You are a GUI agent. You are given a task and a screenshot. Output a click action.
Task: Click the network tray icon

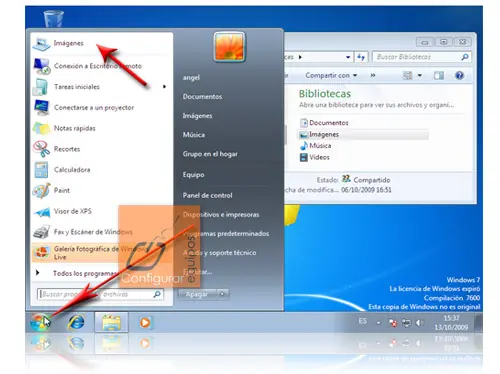click(x=406, y=323)
